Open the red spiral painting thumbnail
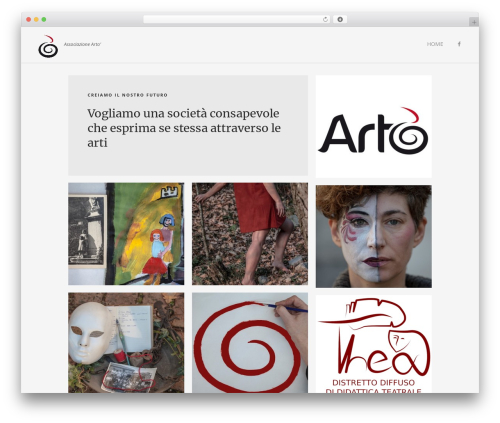 [250, 343]
